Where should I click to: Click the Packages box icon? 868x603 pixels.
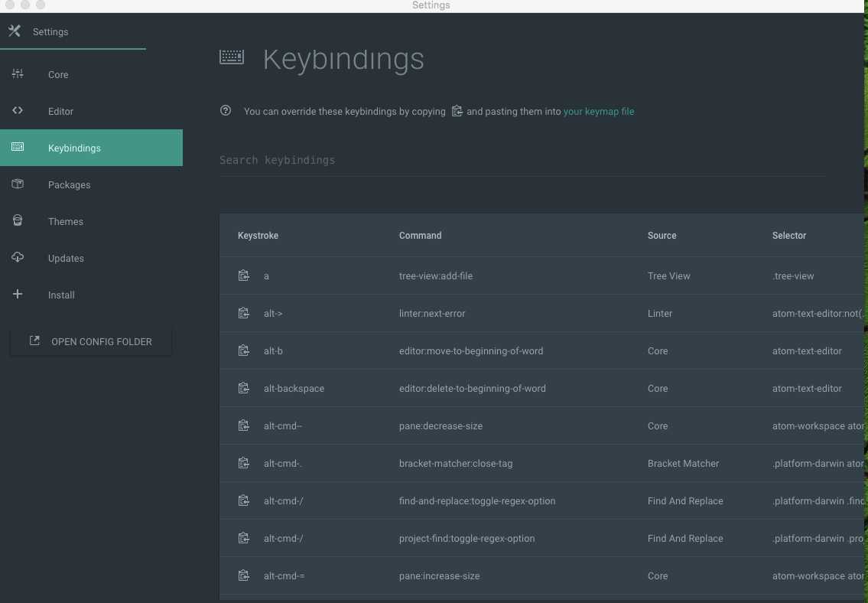point(18,184)
